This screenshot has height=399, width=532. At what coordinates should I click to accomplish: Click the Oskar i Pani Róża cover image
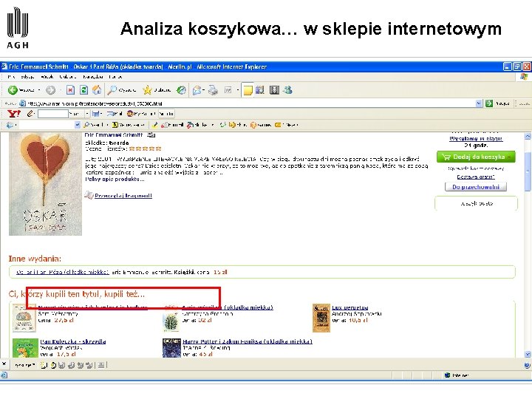(46, 183)
